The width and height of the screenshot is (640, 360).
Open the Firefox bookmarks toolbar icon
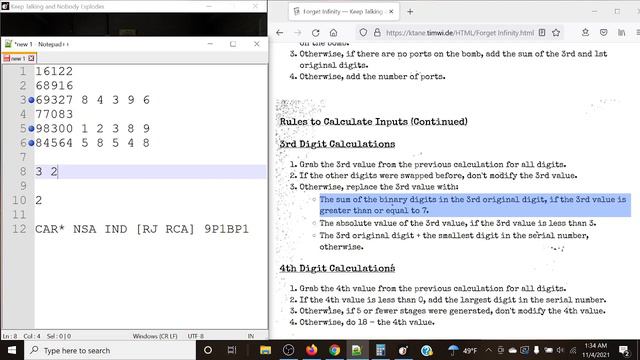[585, 33]
